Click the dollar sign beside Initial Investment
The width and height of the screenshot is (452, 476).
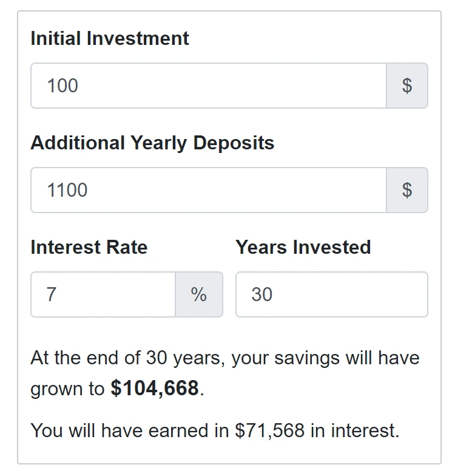click(407, 86)
